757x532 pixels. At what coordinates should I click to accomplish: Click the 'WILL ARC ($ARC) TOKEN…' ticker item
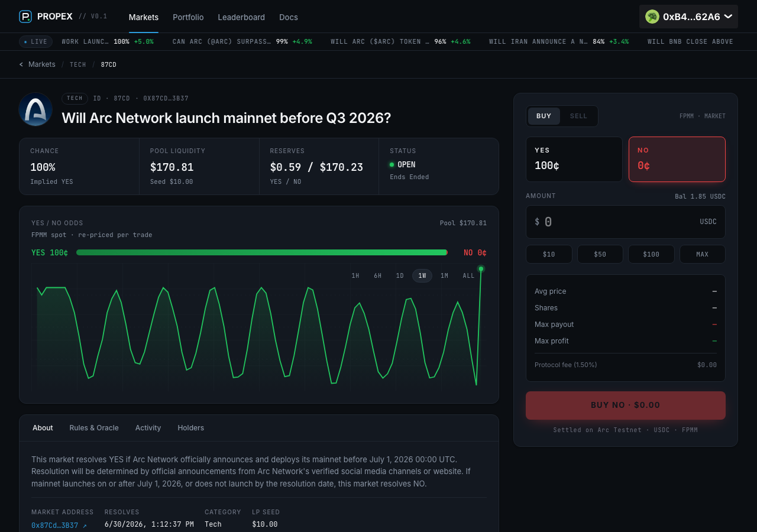(x=401, y=42)
